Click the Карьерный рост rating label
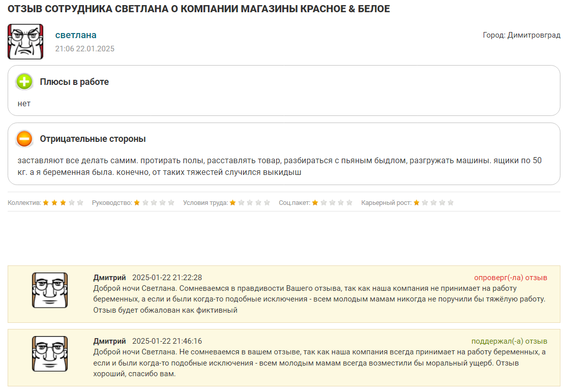Screen dimensions: 565x392 pyautogui.click(x=386, y=203)
